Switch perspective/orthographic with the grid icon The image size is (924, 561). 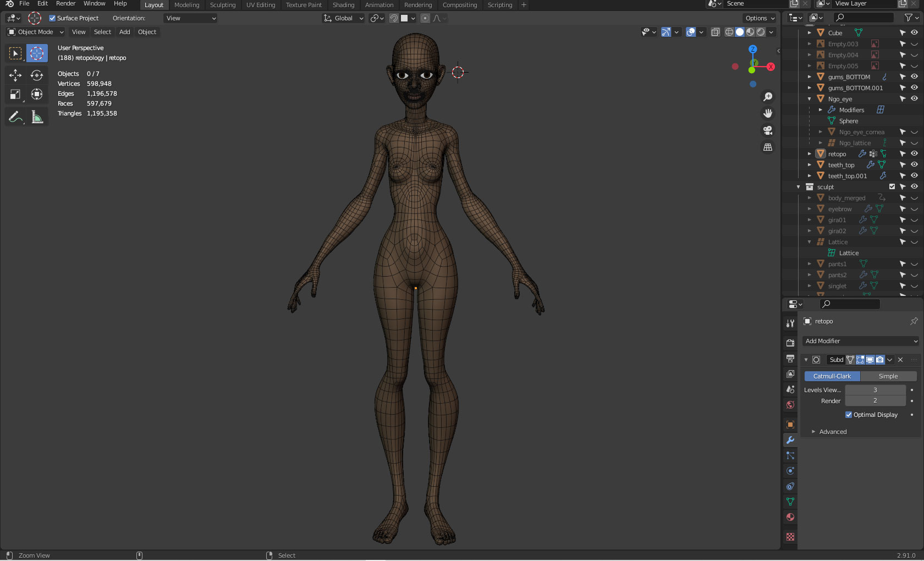768,147
